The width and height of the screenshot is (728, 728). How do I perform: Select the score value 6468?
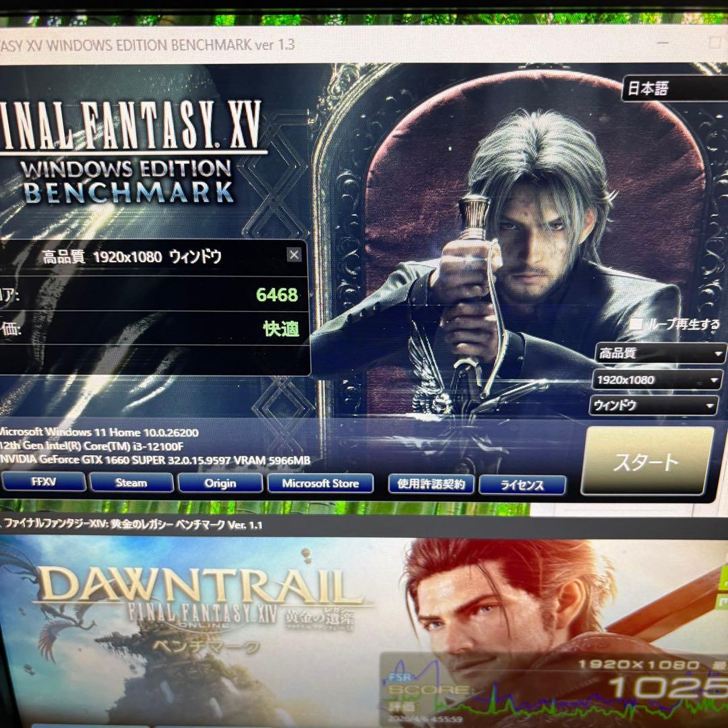tap(277, 295)
